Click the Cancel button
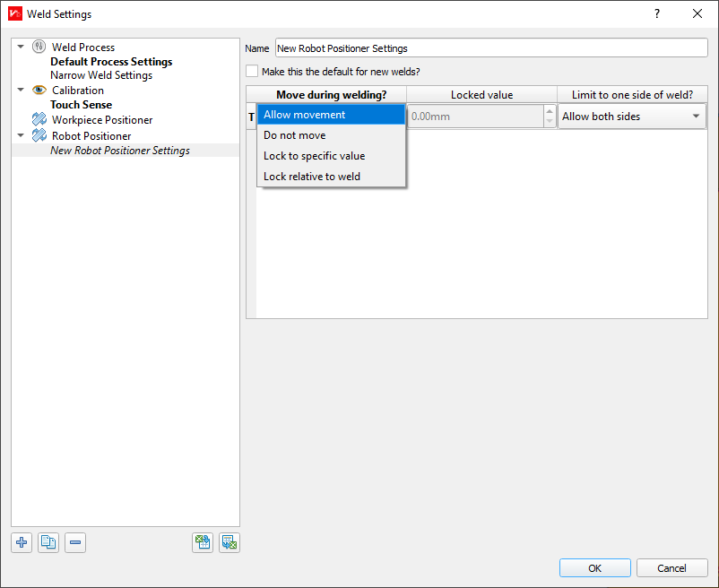The height and width of the screenshot is (588, 719). (671, 568)
